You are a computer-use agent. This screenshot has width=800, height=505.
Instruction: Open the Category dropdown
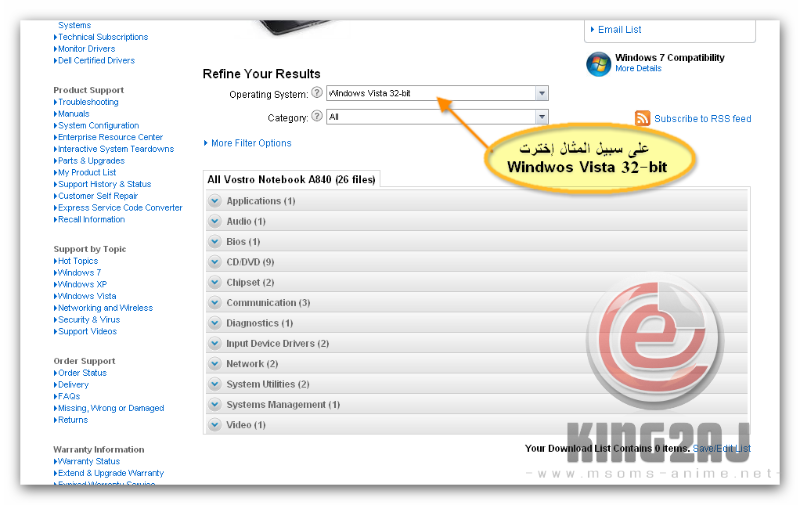click(x=541, y=117)
